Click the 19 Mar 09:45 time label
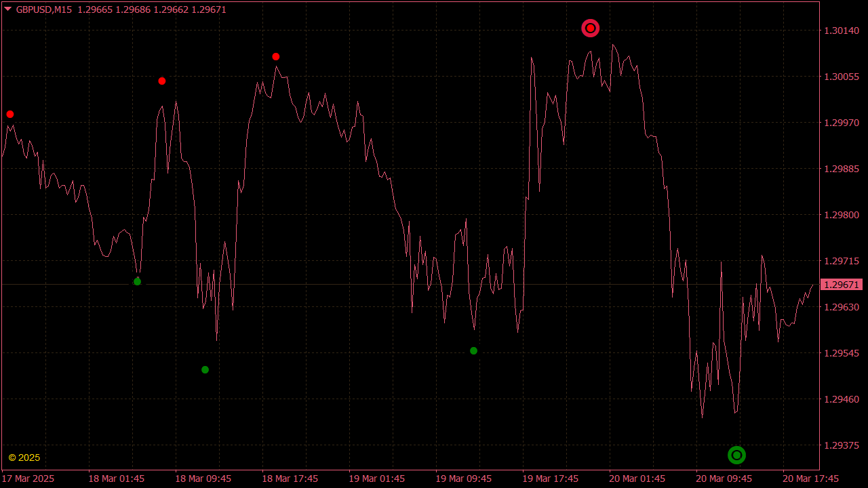This screenshot has height=488, width=868. tap(464, 479)
